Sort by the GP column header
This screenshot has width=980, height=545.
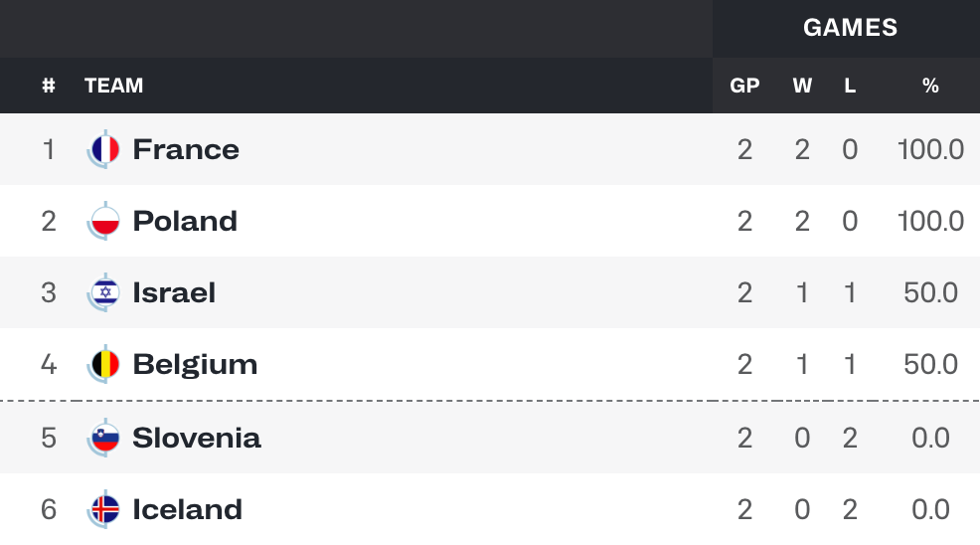coord(744,86)
